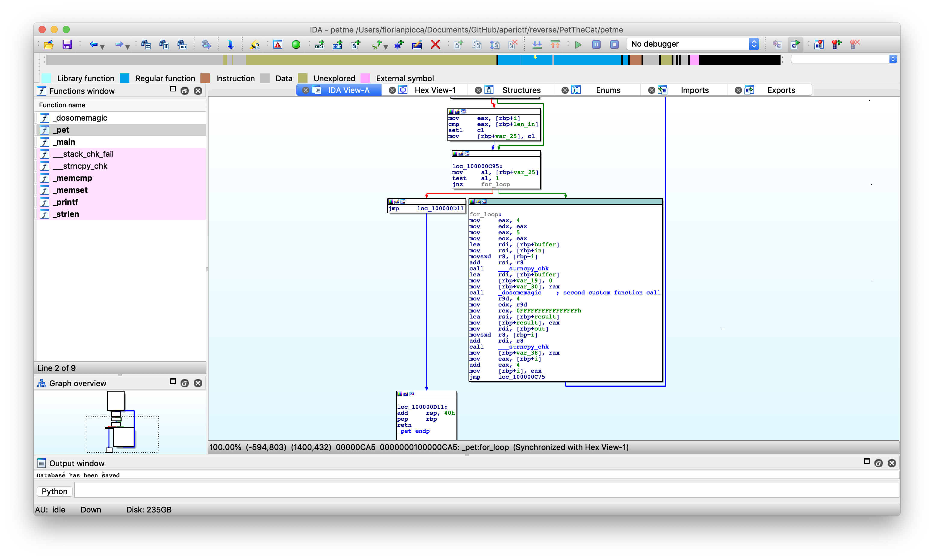This screenshot has height=560, width=934.
Task: Open the back-arrow history dropdown
Action: (102, 47)
